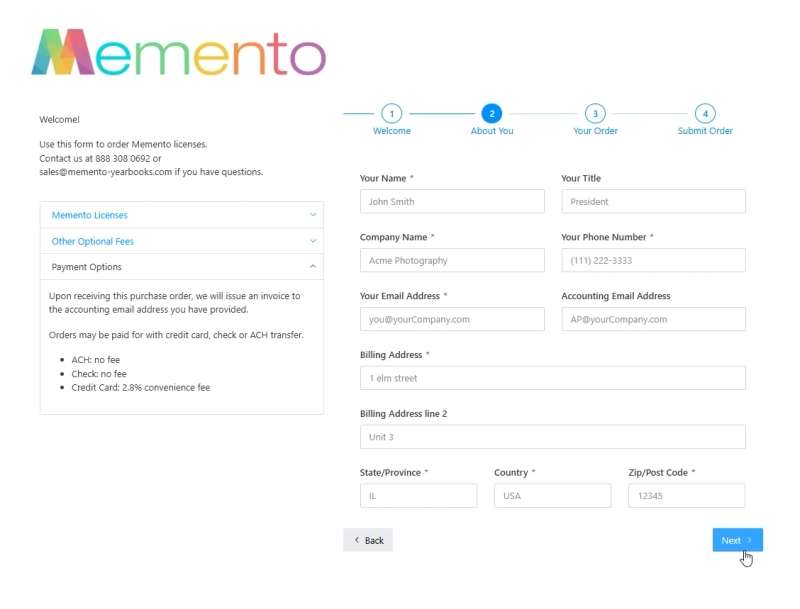Click the 'Billing Address line 2' label
The width and height of the screenshot is (800, 609).
[403, 414]
